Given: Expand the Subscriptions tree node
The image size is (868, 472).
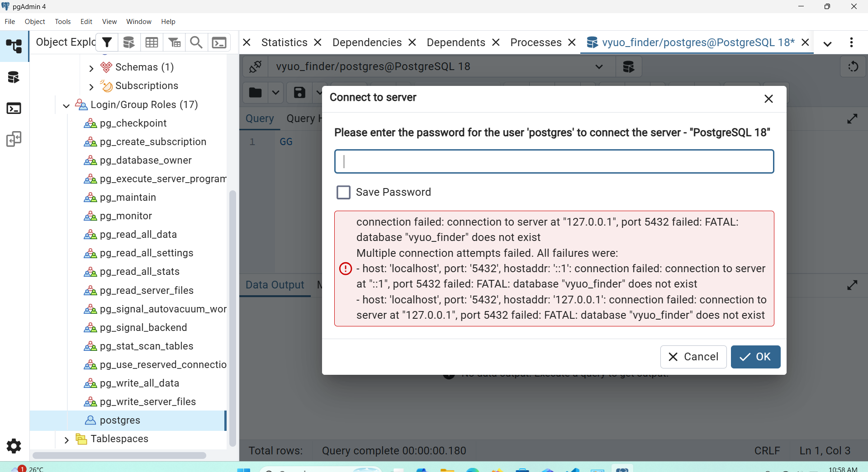Looking at the screenshot, I should [x=91, y=86].
